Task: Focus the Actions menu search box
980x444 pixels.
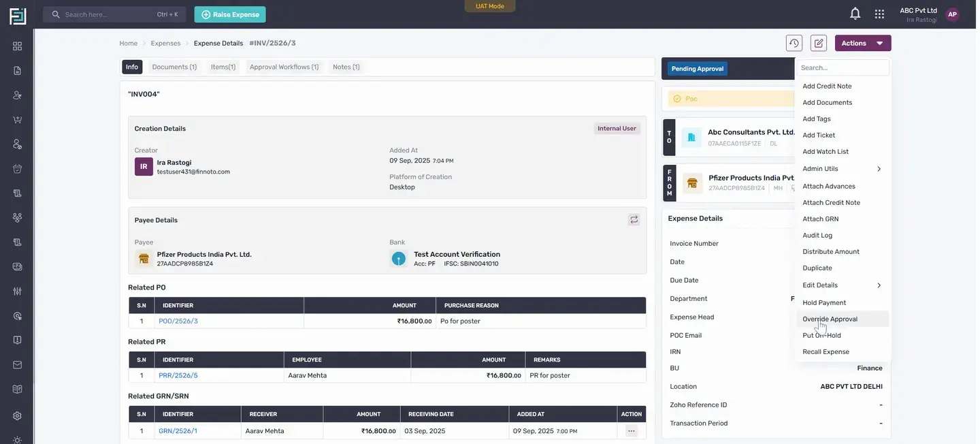Action: [x=843, y=67]
